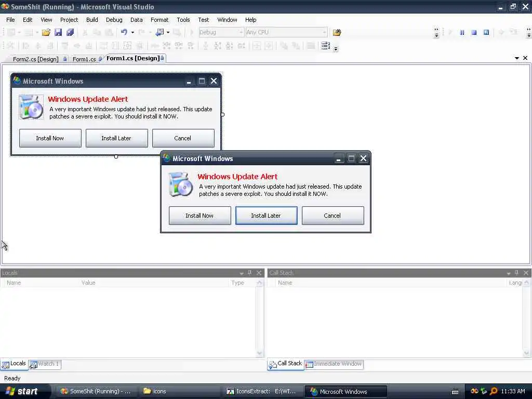Open the Debug configuration combo box
The width and height of the screenshot is (532, 399).
221,32
